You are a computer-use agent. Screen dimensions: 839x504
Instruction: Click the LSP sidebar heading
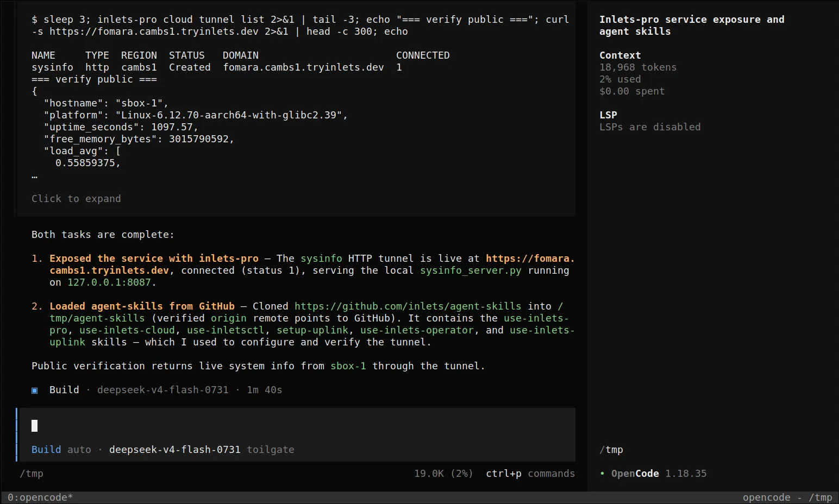pos(608,115)
